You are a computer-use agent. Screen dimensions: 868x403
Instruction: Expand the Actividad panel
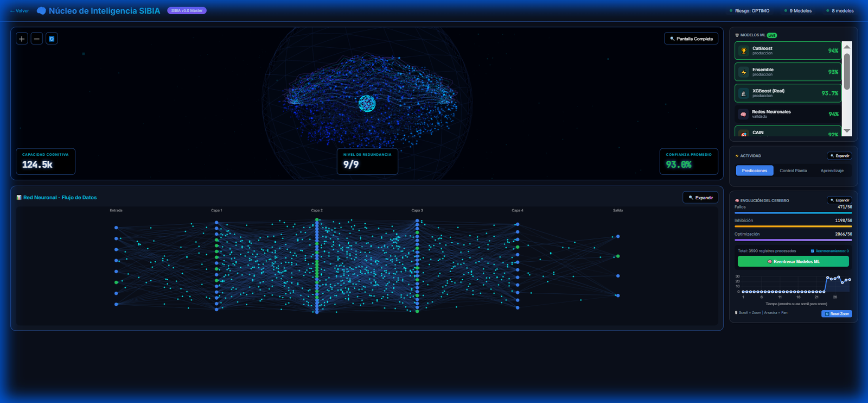click(839, 156)
